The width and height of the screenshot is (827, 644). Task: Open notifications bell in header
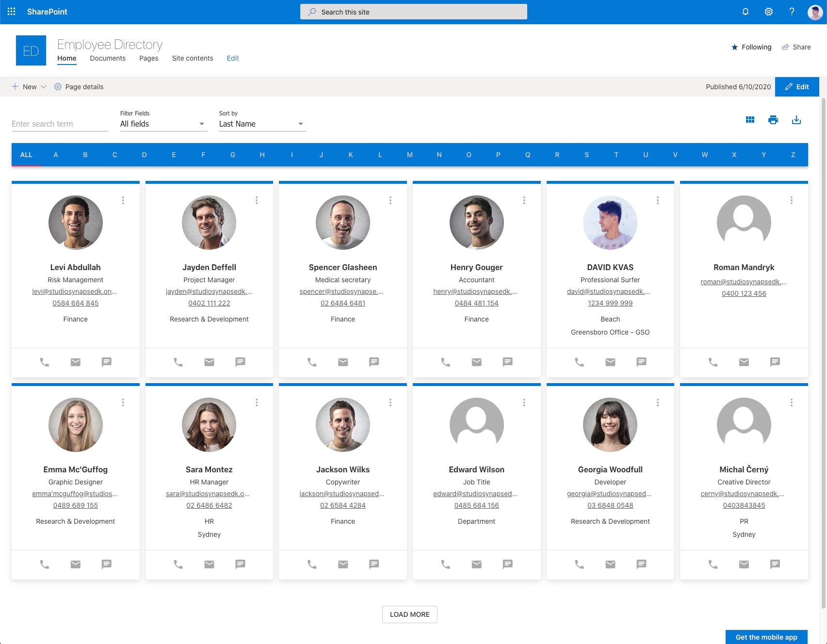(x=746, y=12)
